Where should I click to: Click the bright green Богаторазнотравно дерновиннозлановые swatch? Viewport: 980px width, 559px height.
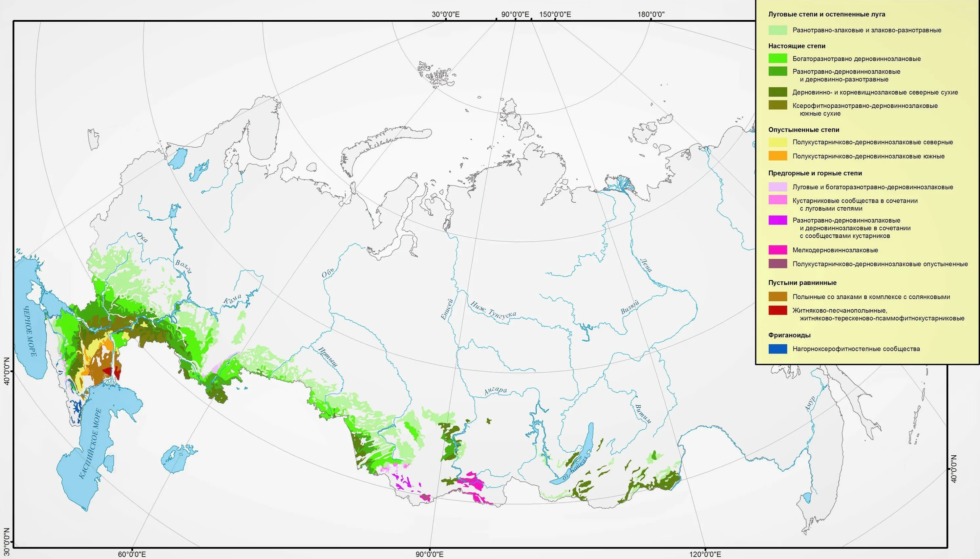pos(778,58)
